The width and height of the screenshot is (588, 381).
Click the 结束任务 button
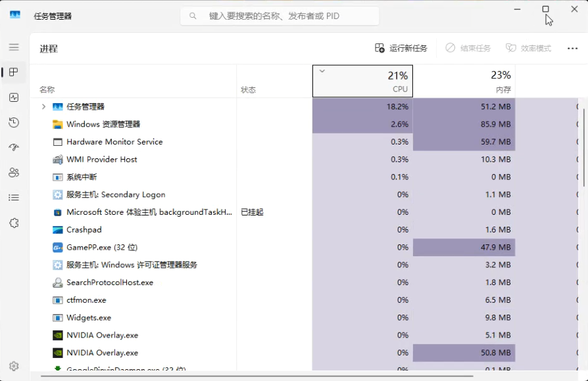click(x=468, y=49)
